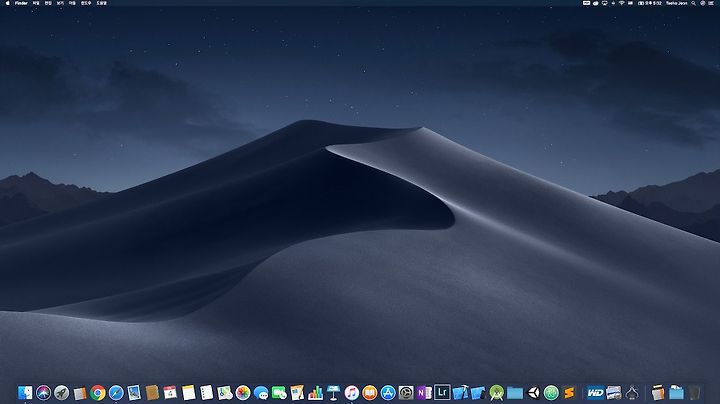Launch Adobe Lightroom Lr icon
This screenshot has height=404, width=720.
tap(442, 393)
